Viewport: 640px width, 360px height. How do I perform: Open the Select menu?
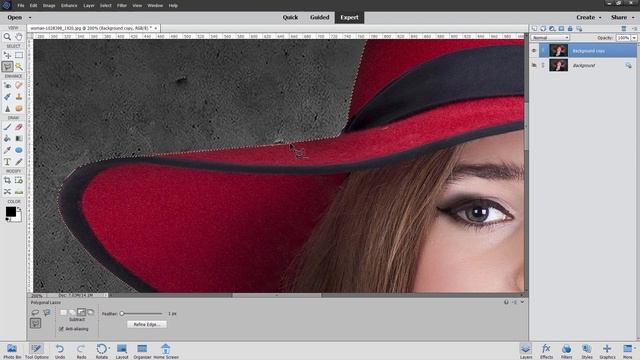pos(106,6)
